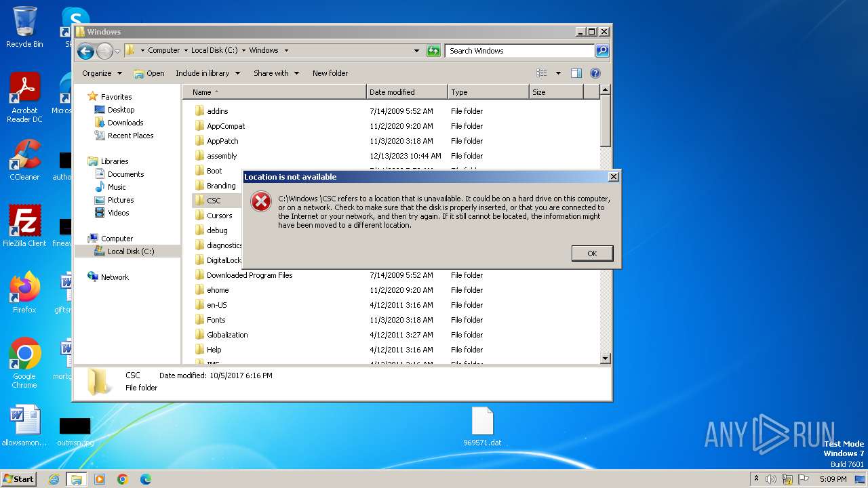868x488 pixels.
Task: Open the Recycle Bin desktop icon
Action: 24,27
